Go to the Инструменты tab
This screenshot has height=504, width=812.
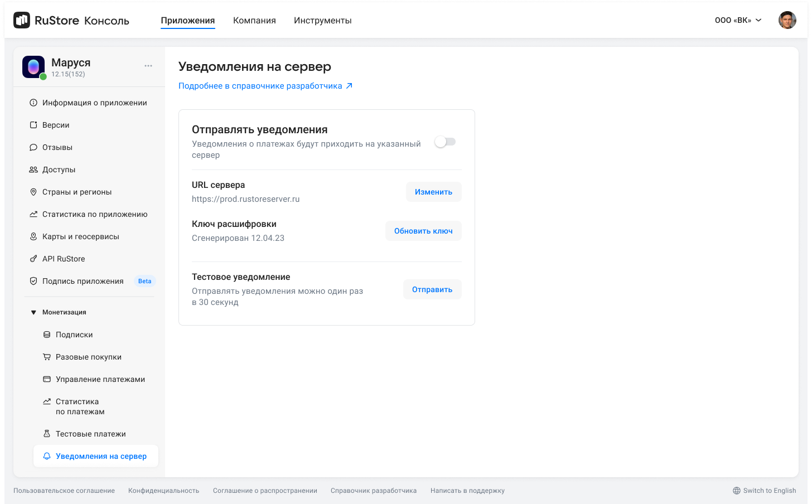coord(323,20)
